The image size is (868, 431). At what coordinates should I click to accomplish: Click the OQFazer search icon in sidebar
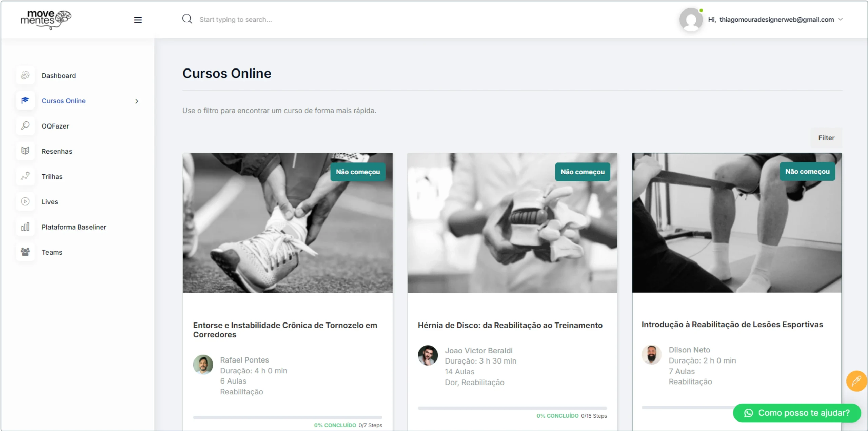tap(25, 126)
